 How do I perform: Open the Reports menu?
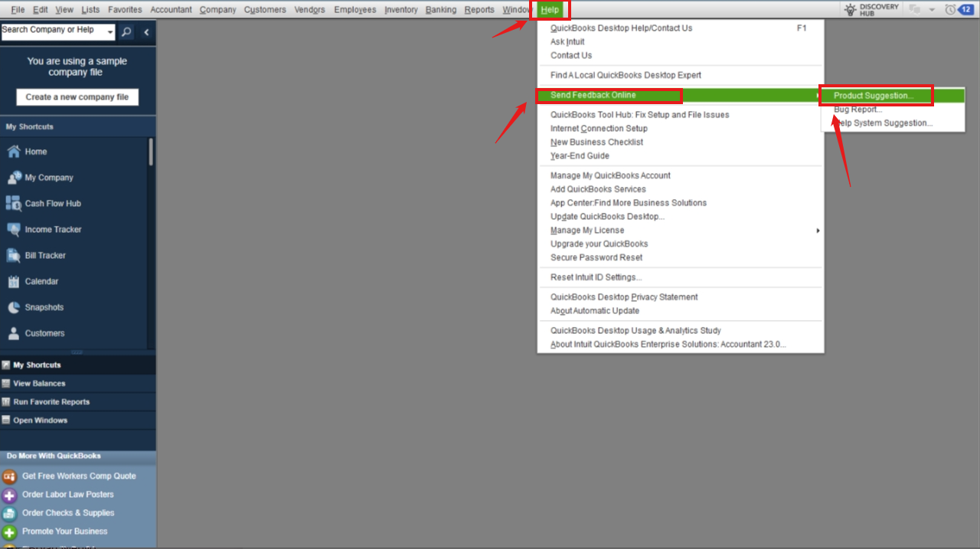point(479,10)
